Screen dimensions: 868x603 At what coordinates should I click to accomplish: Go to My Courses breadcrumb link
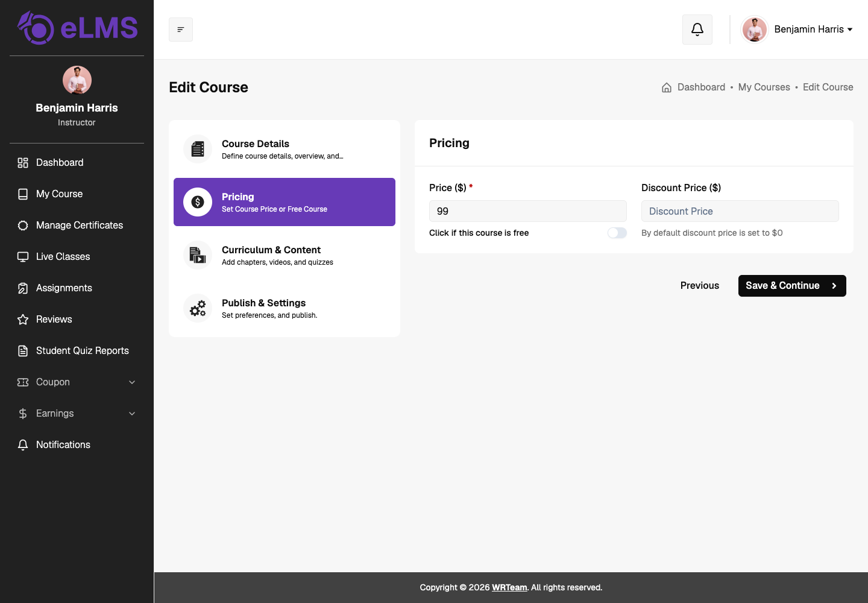[764, 87]
